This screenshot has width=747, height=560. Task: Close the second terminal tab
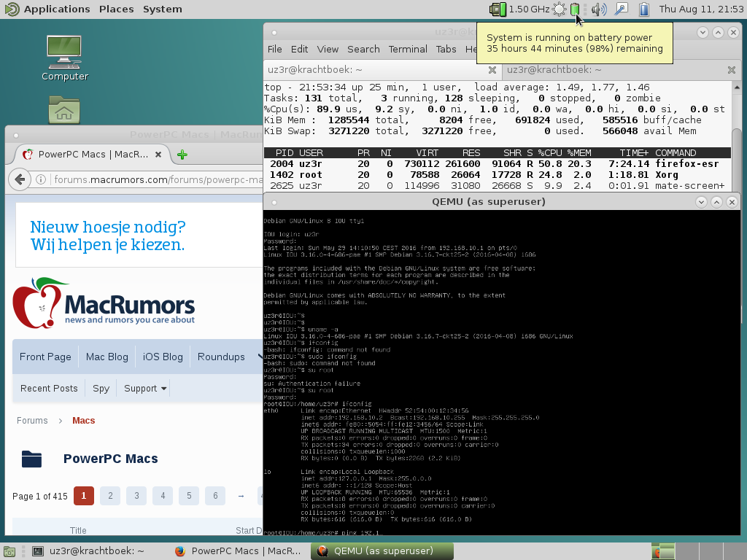[x=731, y=70]
